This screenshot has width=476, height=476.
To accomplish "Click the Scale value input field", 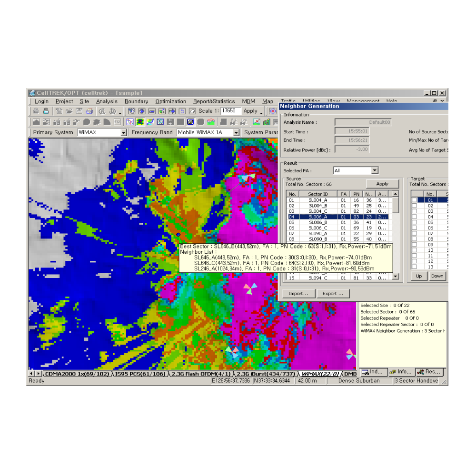I will click(x=231, y=111).
